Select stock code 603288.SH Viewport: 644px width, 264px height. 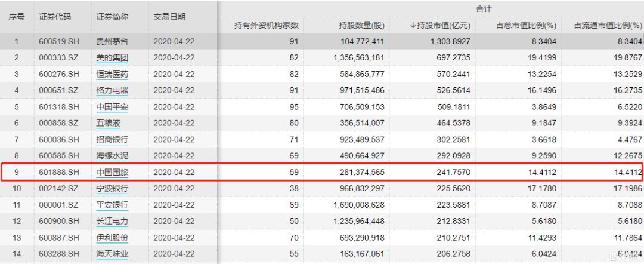[x=58, y=254]
